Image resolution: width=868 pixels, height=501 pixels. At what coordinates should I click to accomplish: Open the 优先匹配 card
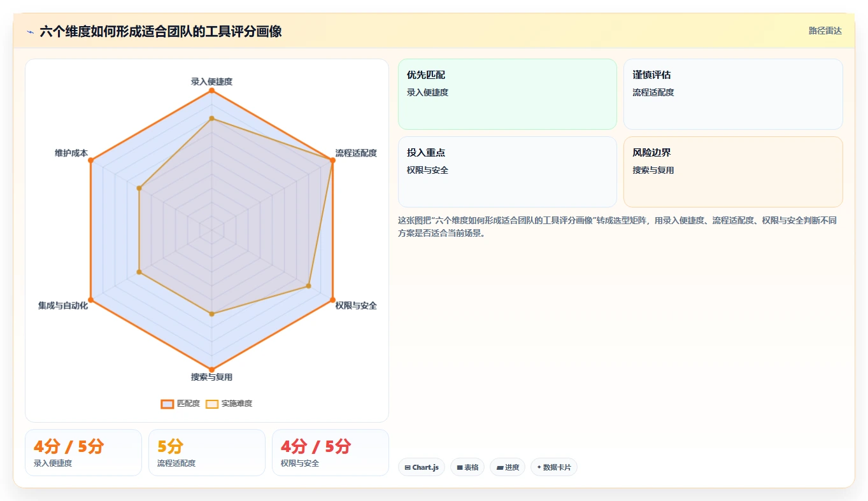click(508, 94)
